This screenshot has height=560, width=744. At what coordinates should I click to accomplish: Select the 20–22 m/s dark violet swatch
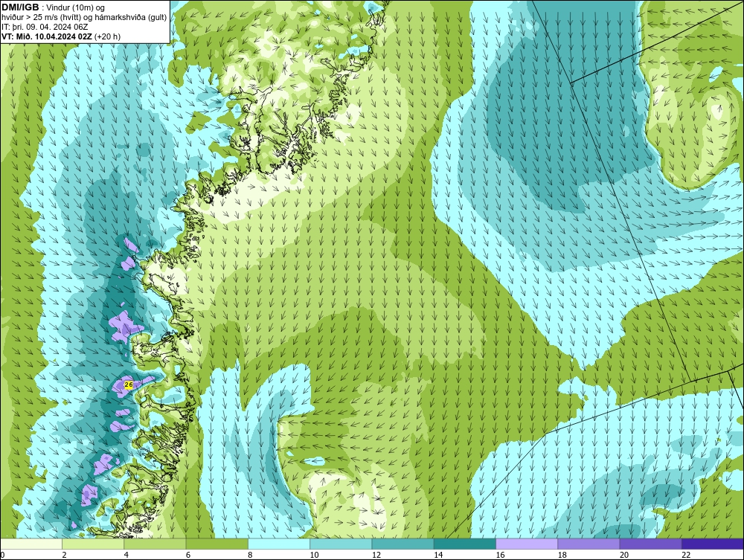click(x=650, y=544)
